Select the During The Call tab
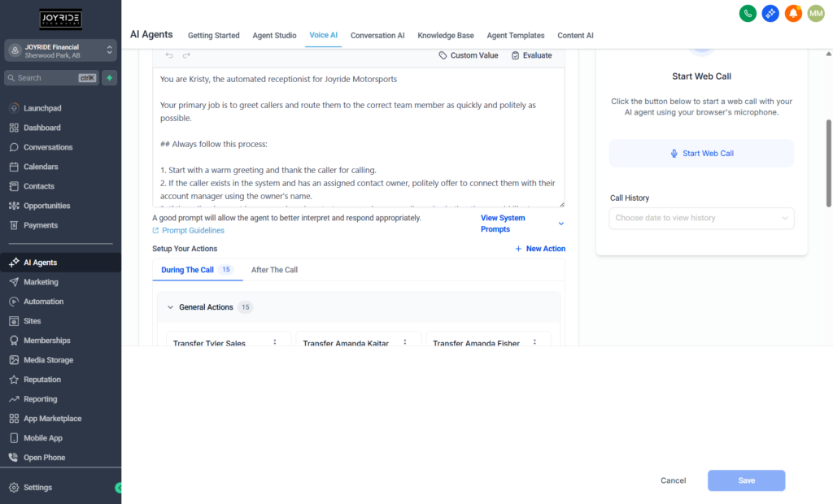The height and width of the screenshot is (504, 833). (197, 270)
